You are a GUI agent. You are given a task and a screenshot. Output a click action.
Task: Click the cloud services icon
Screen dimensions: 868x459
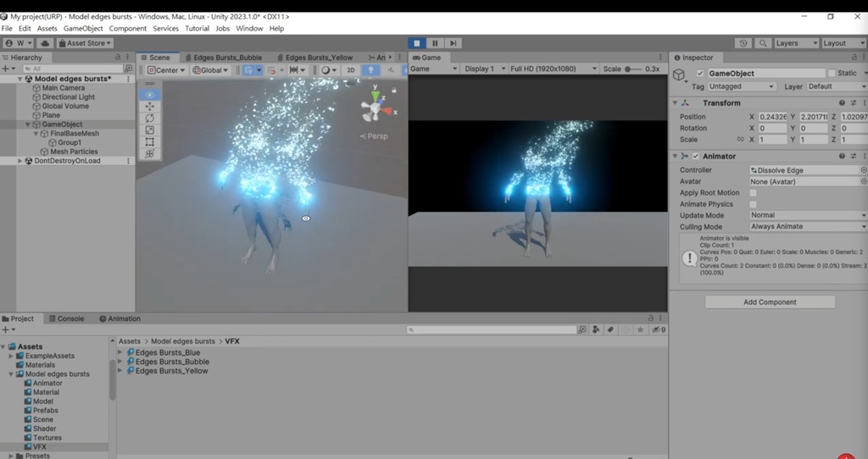[x=46, y=43]
